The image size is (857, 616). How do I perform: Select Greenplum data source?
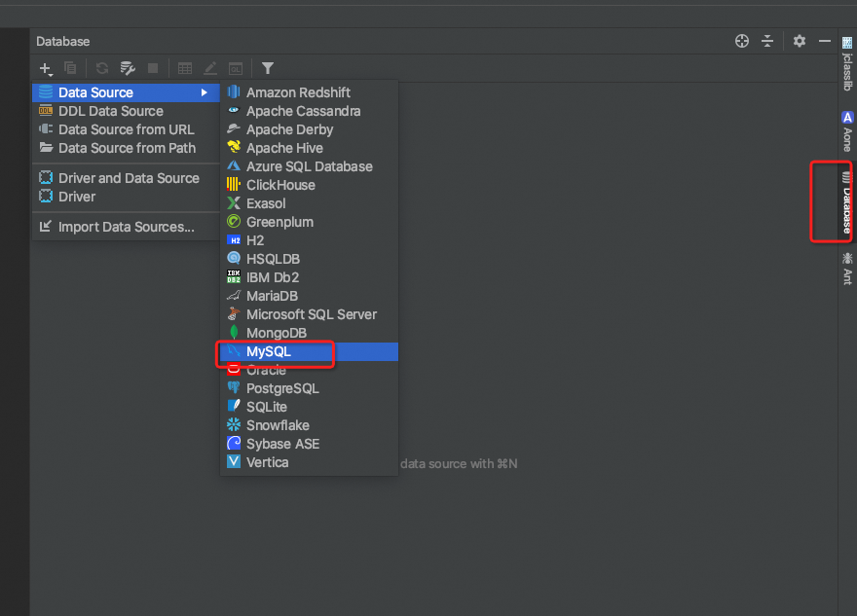pos(310,222)
